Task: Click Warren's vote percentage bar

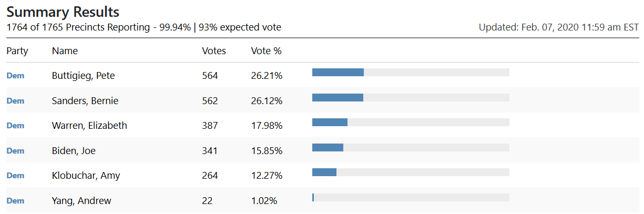Action: tap(411, 123)
